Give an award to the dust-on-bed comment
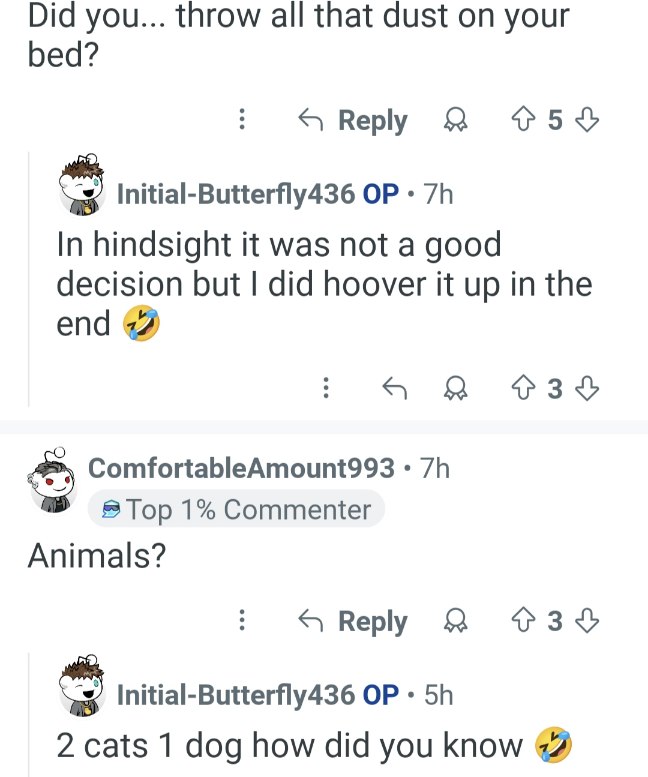 click(454, 121)
